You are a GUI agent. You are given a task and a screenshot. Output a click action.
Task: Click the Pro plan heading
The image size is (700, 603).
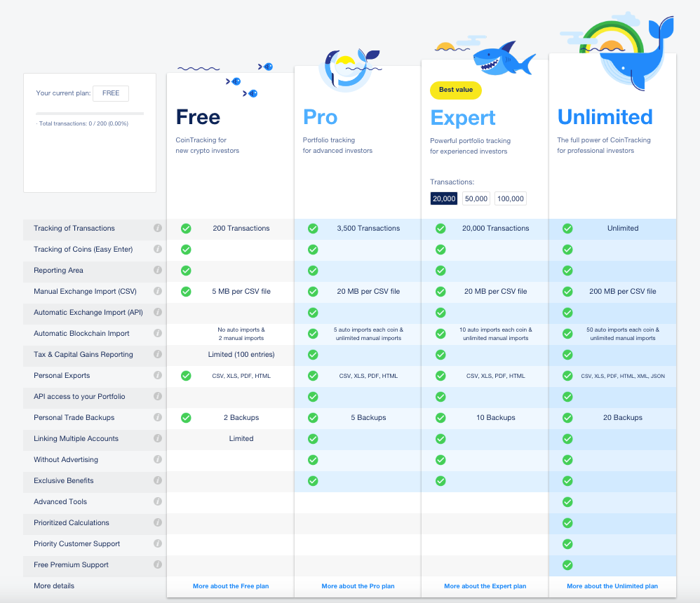tap(320, 117)
